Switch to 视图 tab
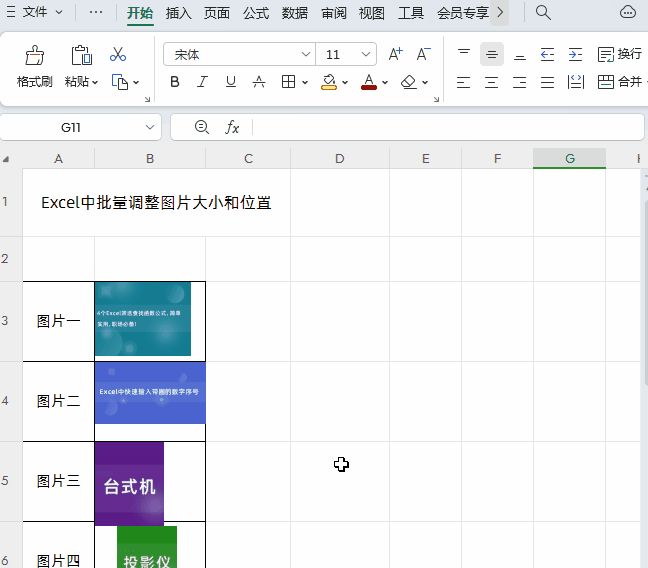This screenshot has height=568, width=648. click(372, 13)
